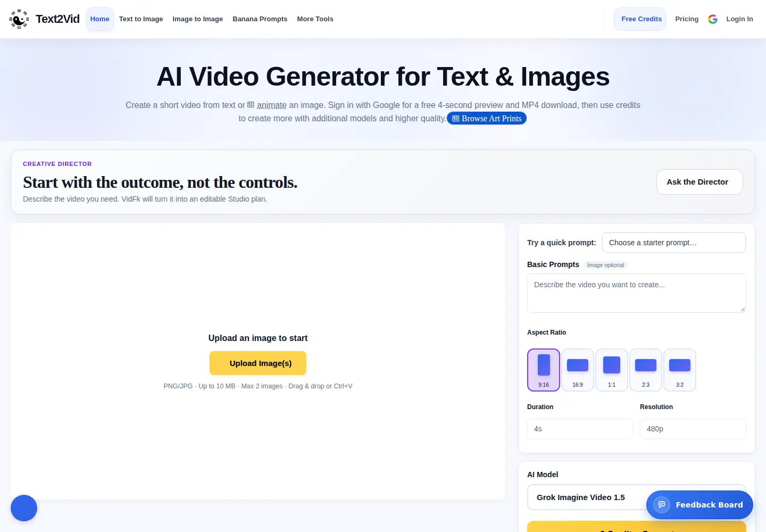Click the round blue floating button at bottom left
The image size is (766, 532).
click(24, 508)
